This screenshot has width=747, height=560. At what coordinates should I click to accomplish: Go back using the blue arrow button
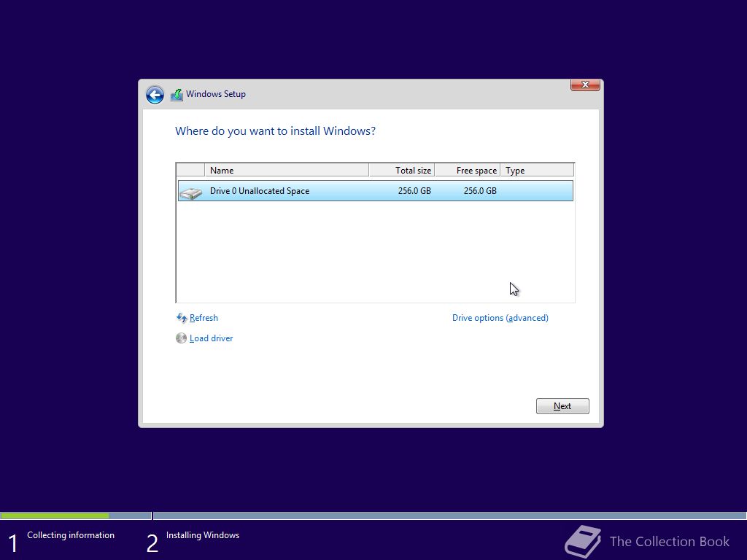(x=155, y=95)
